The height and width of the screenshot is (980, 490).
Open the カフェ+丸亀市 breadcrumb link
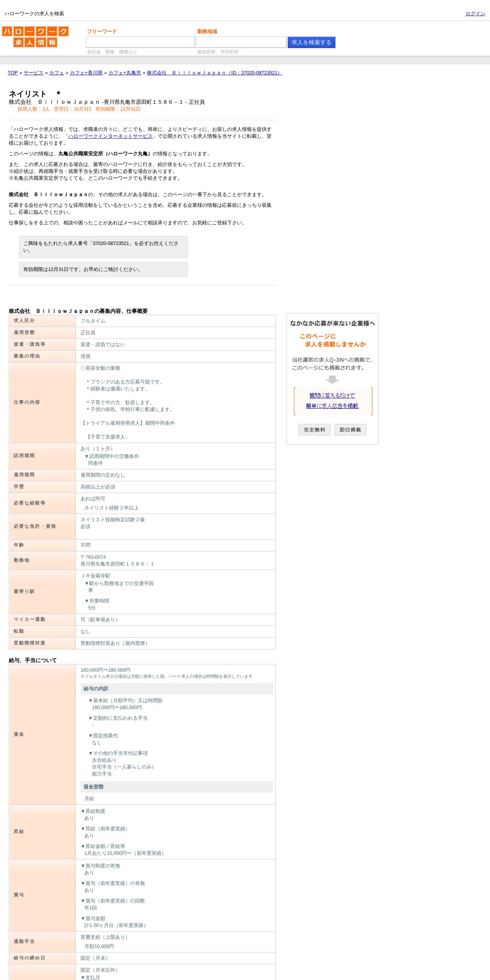pyautogui.click(x=125, y=73)
